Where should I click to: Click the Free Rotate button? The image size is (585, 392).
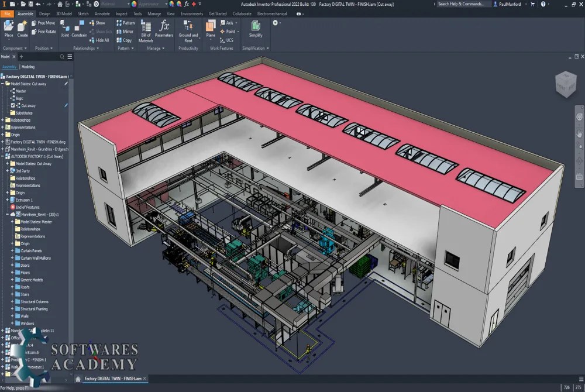(x=44, y=31)
